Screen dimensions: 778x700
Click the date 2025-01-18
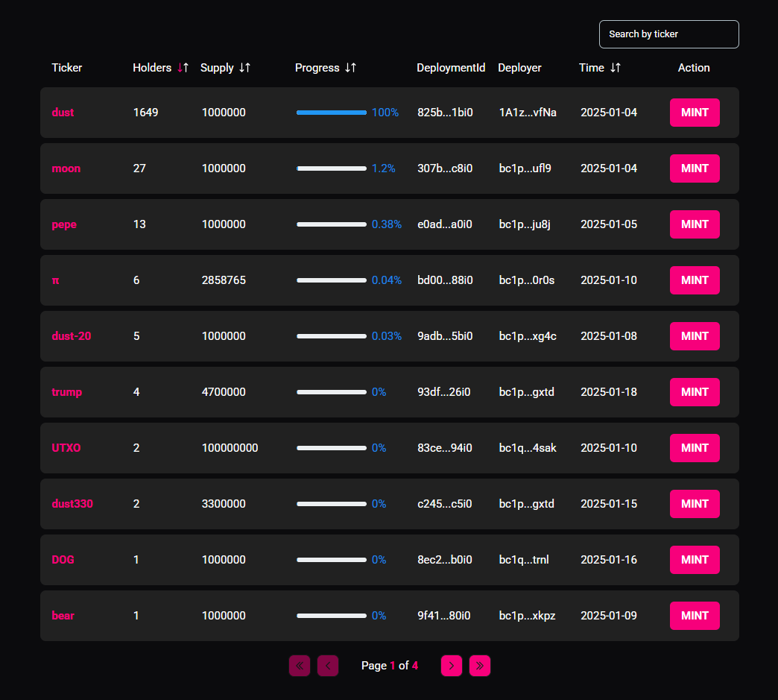pyautogui.click(x=609, y=392)
